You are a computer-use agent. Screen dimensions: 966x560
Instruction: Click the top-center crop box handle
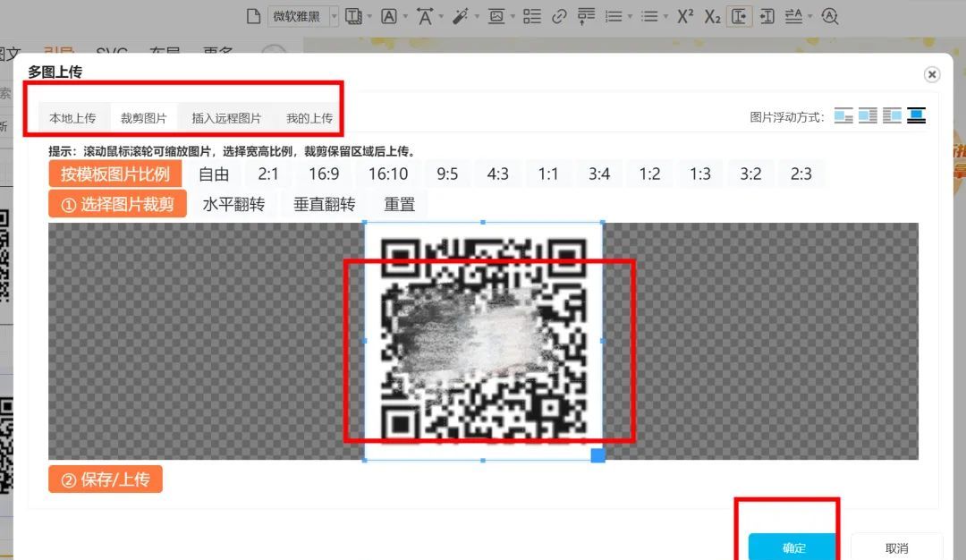[x=483, y=222]
